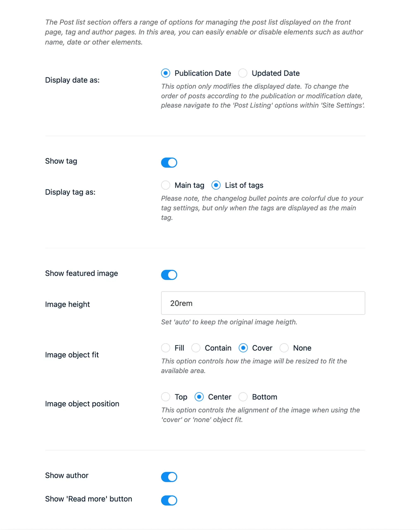
Task: Click inside the Image height field
Action: click(x=263, y=303)
